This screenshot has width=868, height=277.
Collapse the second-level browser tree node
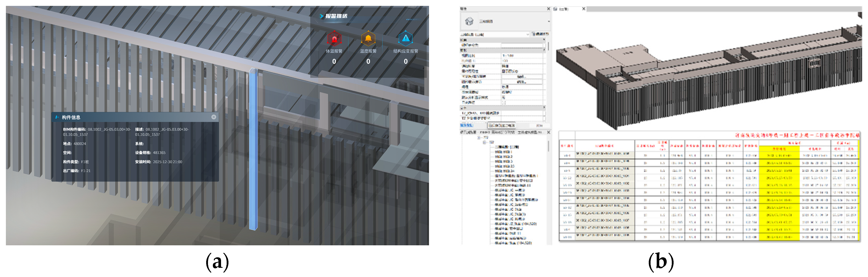coord(485,142)
